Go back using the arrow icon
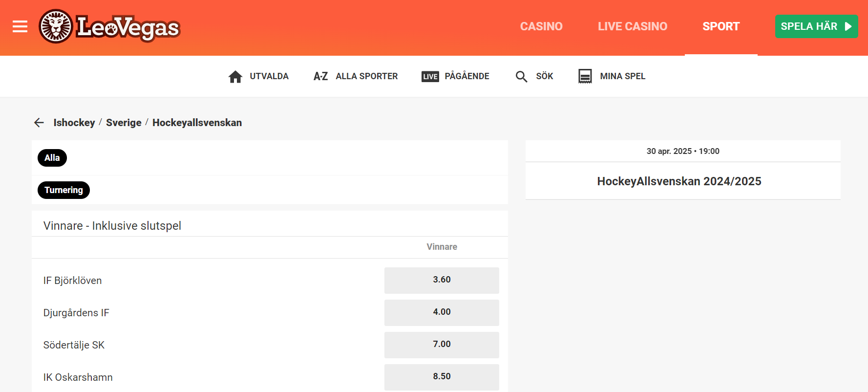This screenshot has width=868, height=392. click(39, 123)
